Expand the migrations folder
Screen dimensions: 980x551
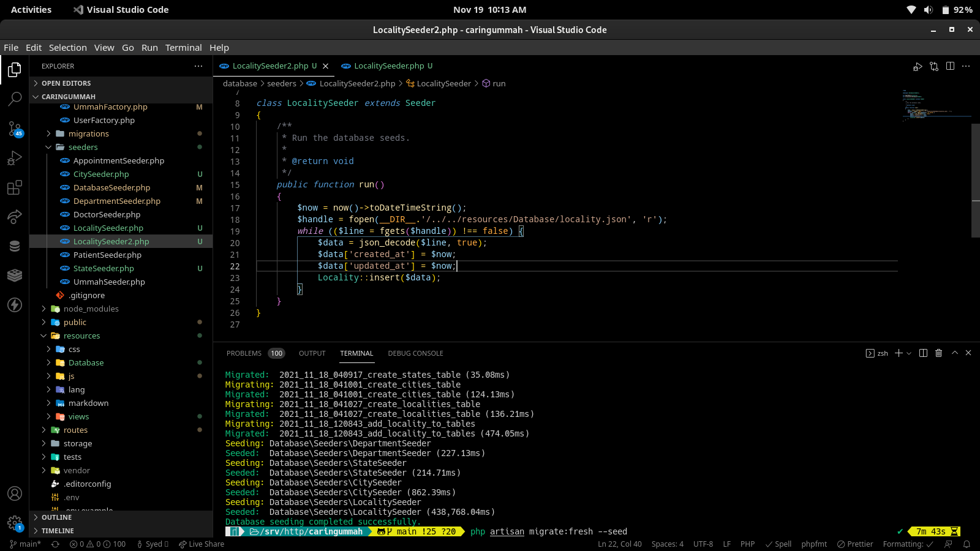point(121,133)
